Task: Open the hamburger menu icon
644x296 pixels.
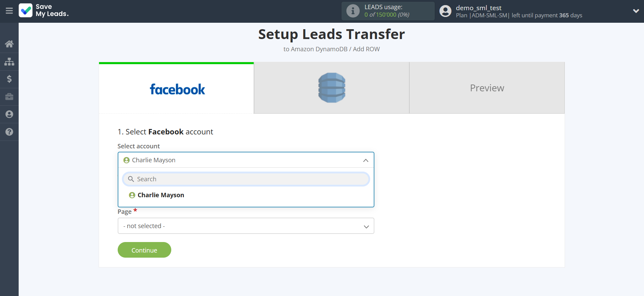Action: (x=9, y=11)
